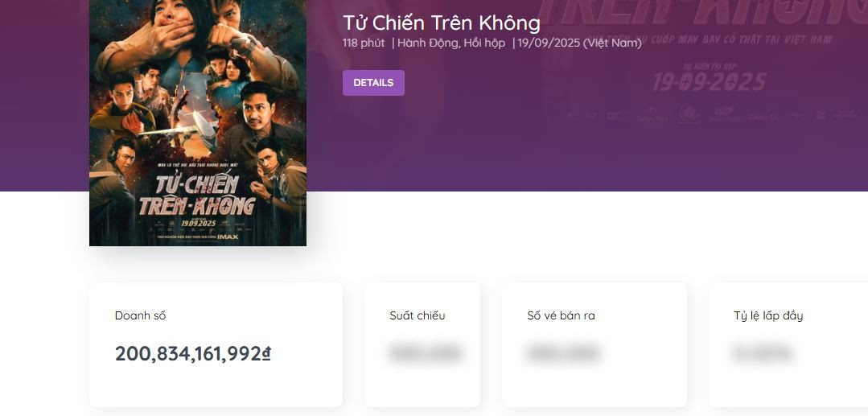Image resolution: width=868 pixels, height=416 pixels.
Task: Click the Doanh số card label
Action: coord(140,315)
